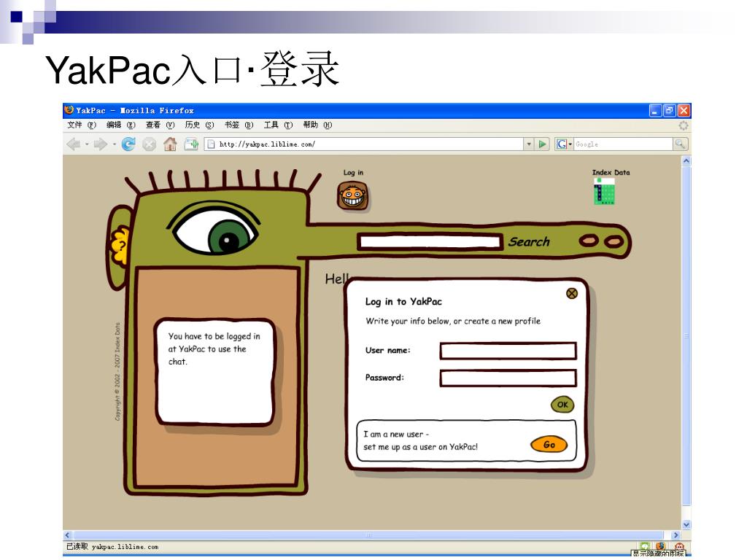Screen dimensions: 747x560
Task: Reload the page with the refresh icon
Action: click(128, 144)
